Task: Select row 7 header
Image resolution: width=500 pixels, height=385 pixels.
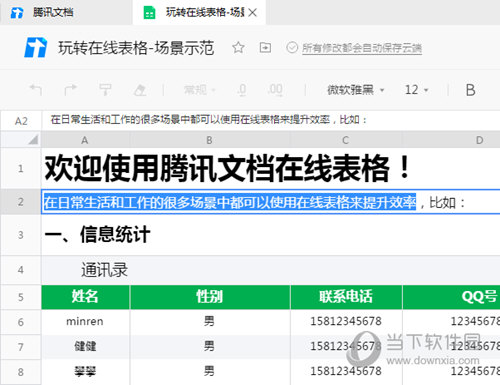Action: (x=21, y=347)
